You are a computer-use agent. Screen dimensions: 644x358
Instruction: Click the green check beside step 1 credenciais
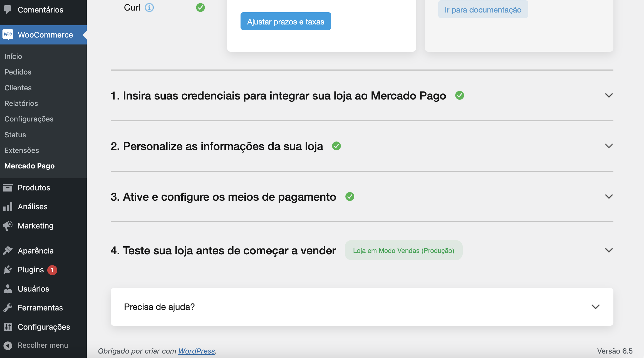tap(460, 95)
